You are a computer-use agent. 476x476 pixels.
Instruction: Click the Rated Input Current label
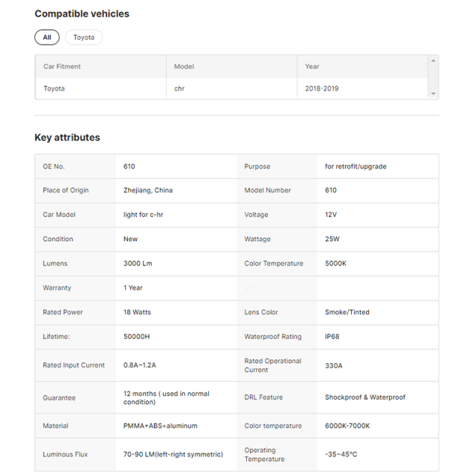pos(74,365)
